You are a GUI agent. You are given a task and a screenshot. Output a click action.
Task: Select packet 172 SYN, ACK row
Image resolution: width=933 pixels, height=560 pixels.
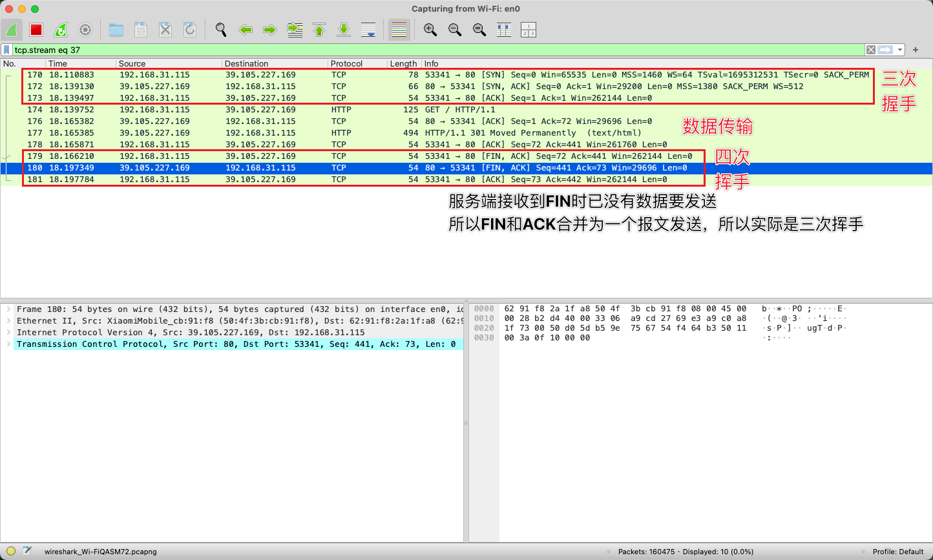click(x=466, y=87)
